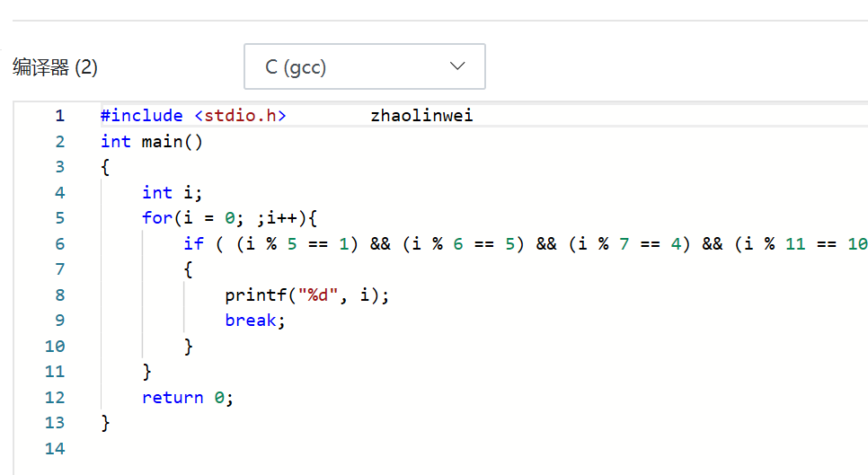868x475 pixels.
Task: Click line number 1 in gutter
Action: click(x=60, y=116)
